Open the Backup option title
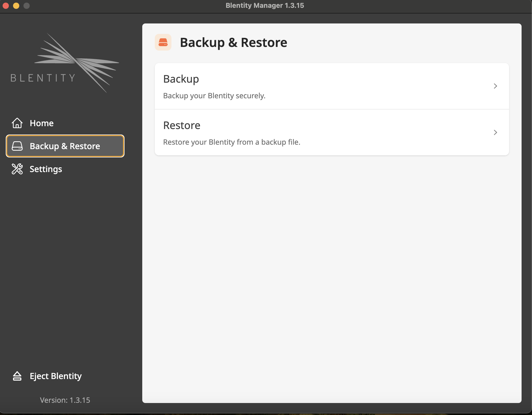Image resolution: width=532 pixels, height=415 pixels. 181,79
